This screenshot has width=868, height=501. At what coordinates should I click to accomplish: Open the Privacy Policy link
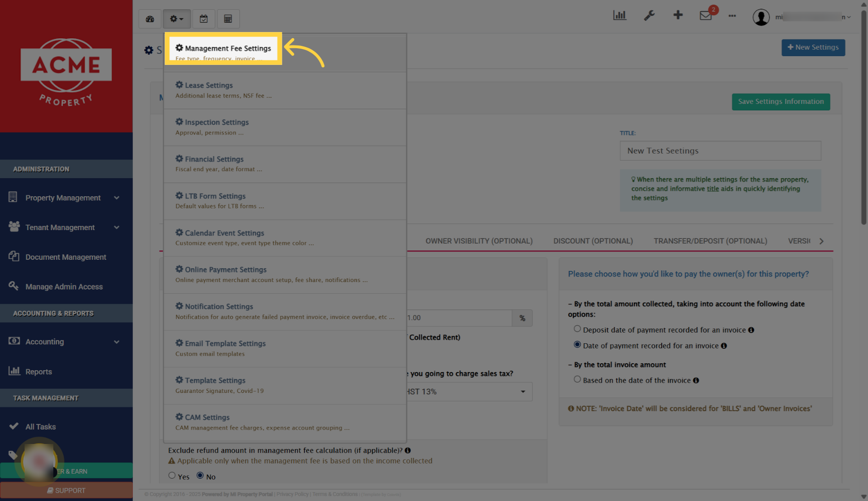point(292,494)
